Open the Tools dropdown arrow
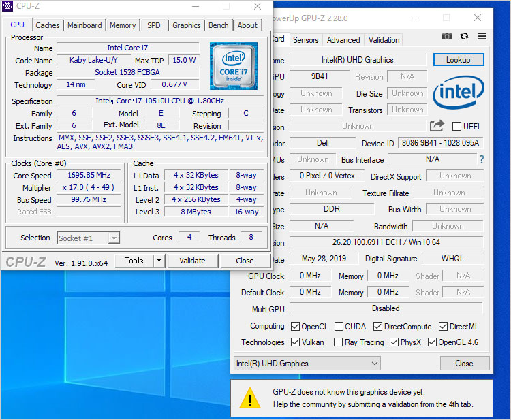This screenshot has width=511, height=420. 159,261
